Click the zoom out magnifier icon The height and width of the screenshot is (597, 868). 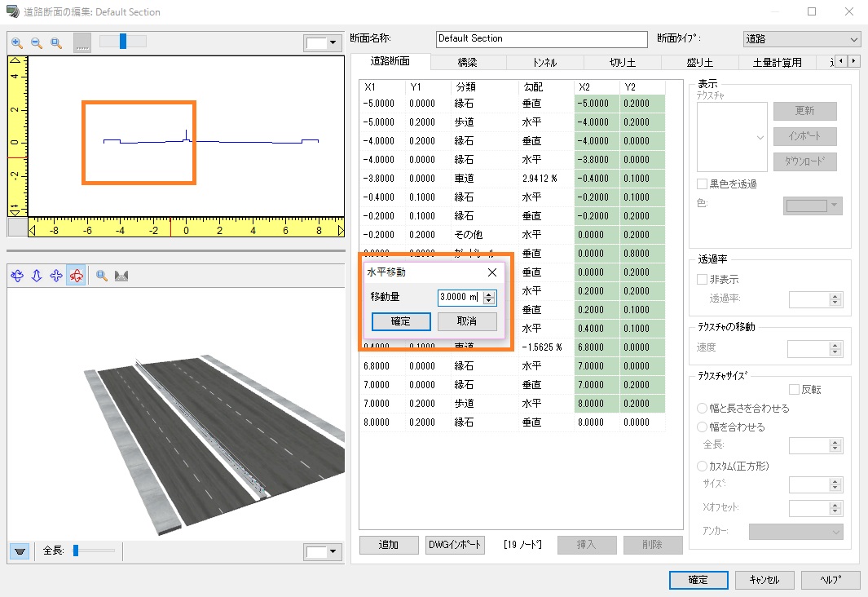tap(37, 42)
